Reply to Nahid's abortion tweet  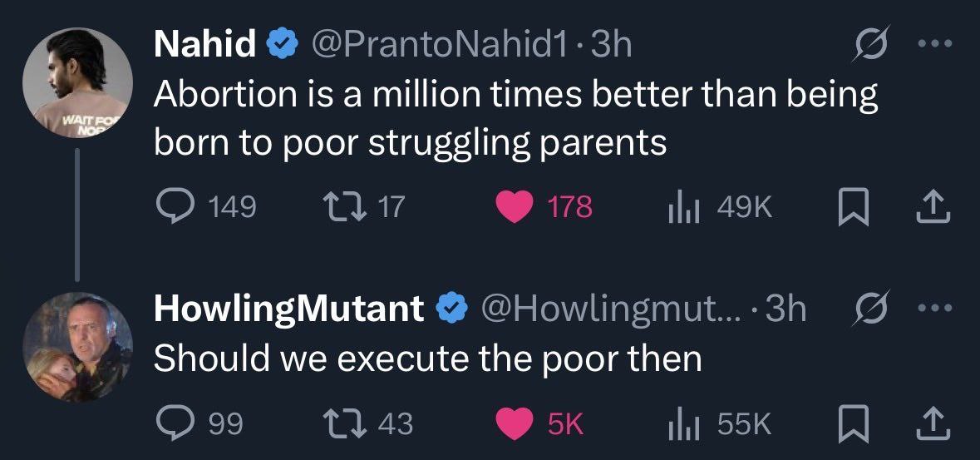(x=174, y=205)
